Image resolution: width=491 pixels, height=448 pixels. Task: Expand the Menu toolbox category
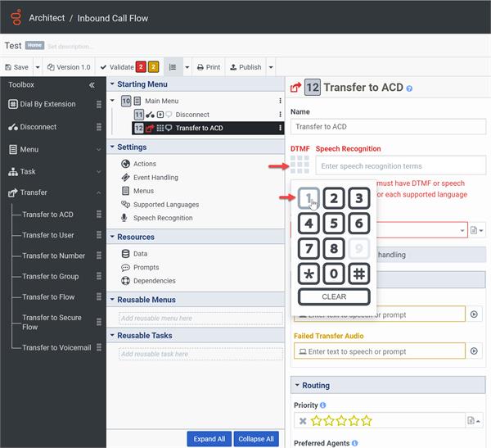[99, 150]
